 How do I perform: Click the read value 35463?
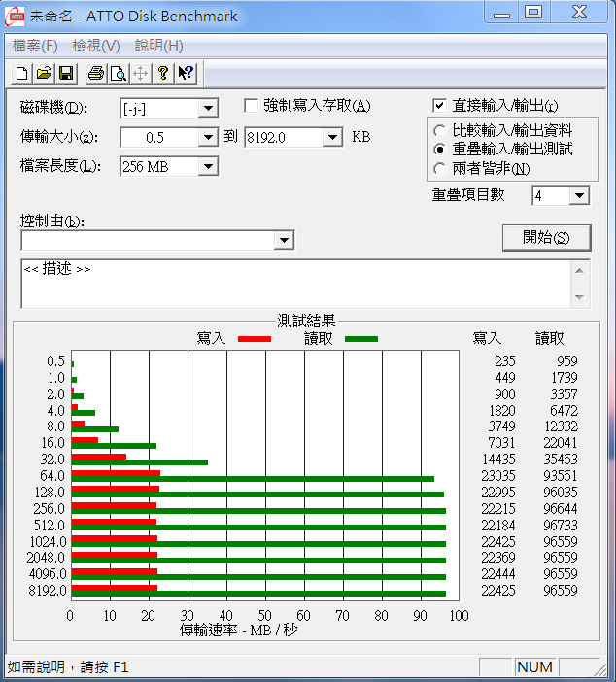coord(561,460)
